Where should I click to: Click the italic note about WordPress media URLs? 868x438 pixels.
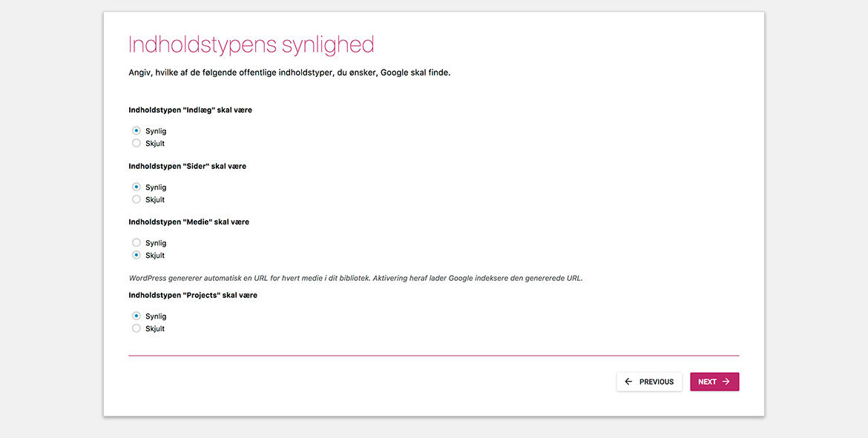point(355,278)
